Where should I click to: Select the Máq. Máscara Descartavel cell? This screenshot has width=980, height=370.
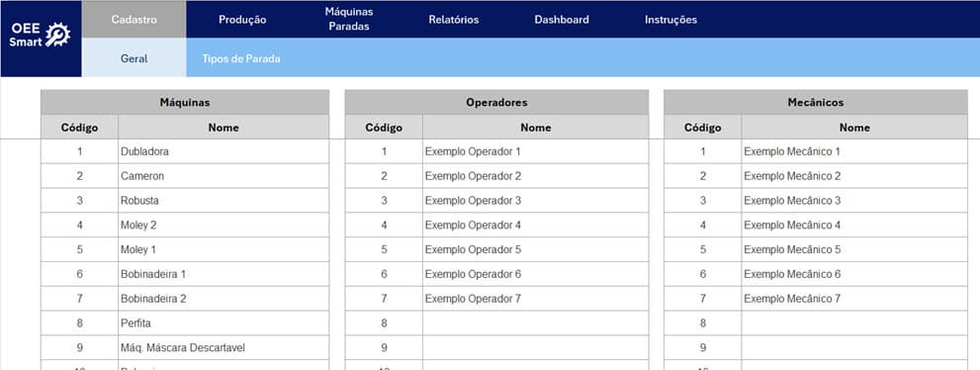[x=223, y=347]
